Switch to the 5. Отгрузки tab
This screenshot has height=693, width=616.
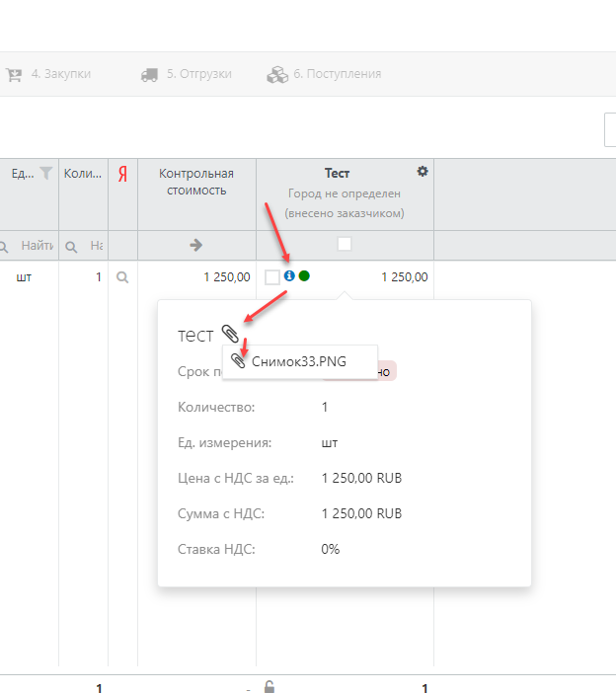(187, 74)
